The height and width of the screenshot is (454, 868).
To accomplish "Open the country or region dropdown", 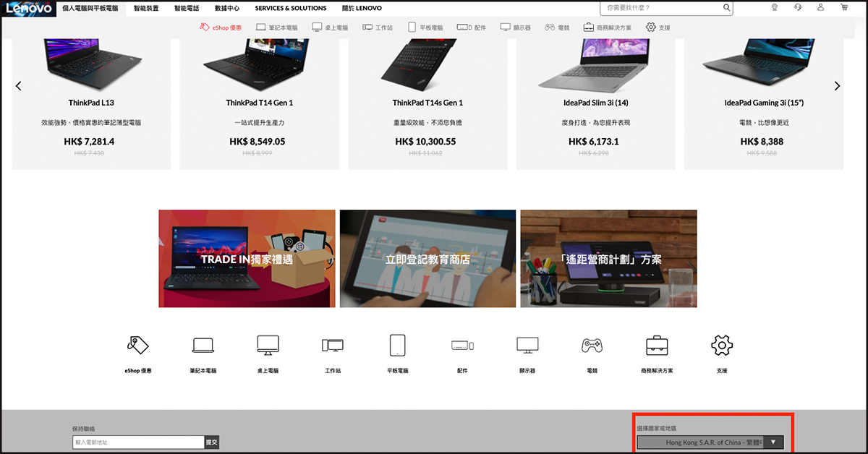I will coord(710,442).
